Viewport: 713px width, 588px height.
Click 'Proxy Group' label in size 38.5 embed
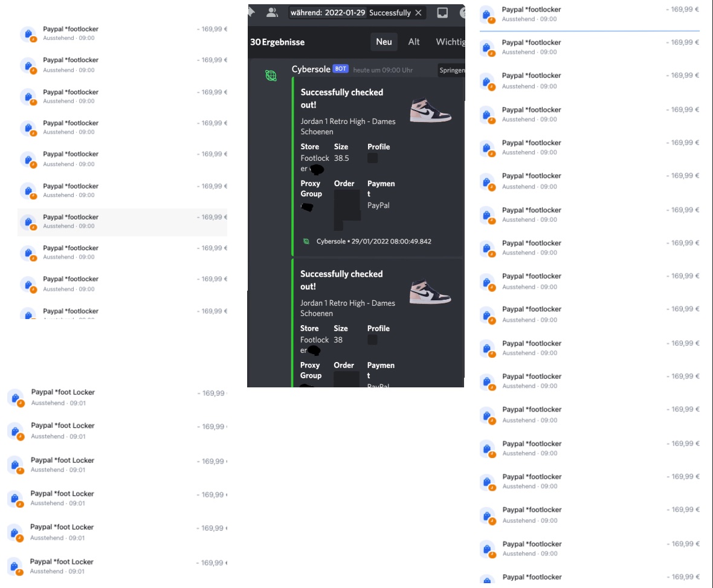(311, 189)
